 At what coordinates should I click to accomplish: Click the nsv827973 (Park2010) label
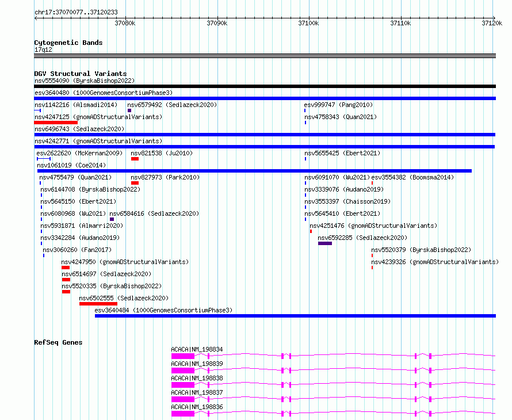coord(165,177)
